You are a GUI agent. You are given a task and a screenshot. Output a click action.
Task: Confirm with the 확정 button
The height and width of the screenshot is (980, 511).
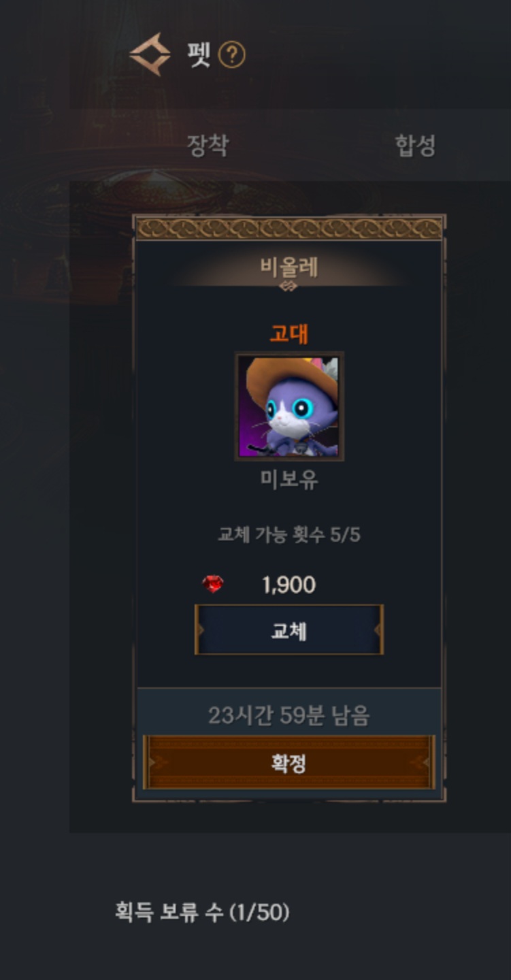289,762
